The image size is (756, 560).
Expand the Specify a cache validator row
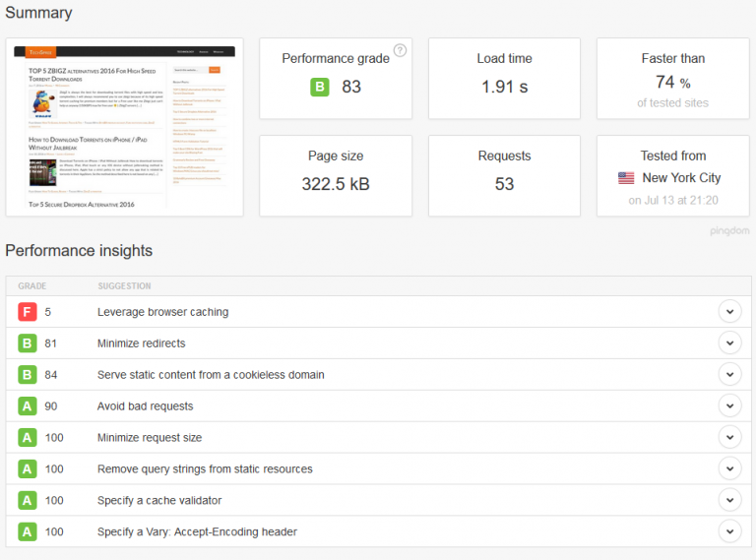(x=729, y=500)
